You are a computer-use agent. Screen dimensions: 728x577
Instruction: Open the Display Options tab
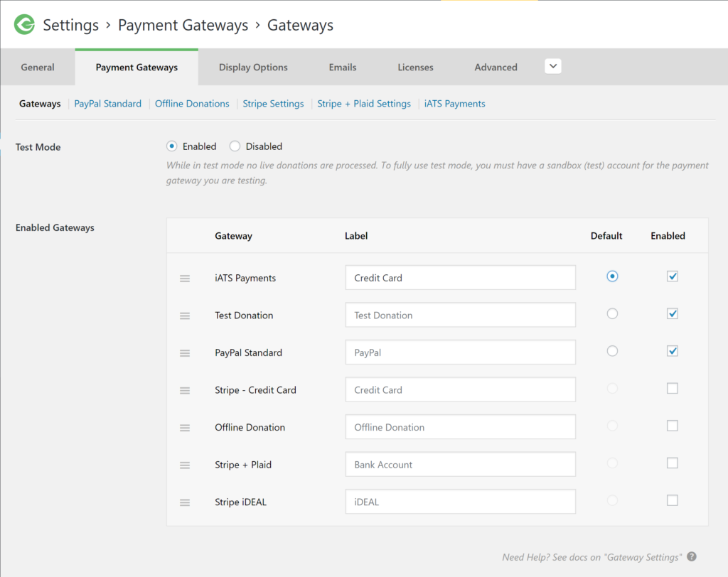253,68
